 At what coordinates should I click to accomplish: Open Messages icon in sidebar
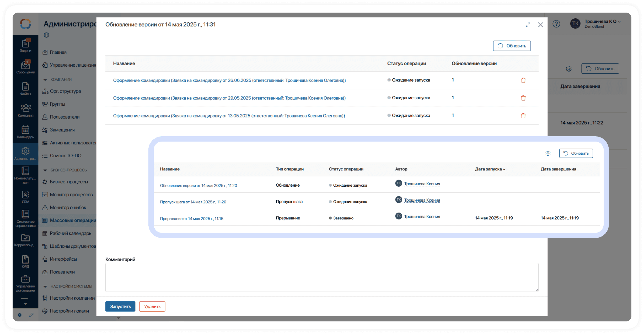pyautogui.click(x=25, y=67)
